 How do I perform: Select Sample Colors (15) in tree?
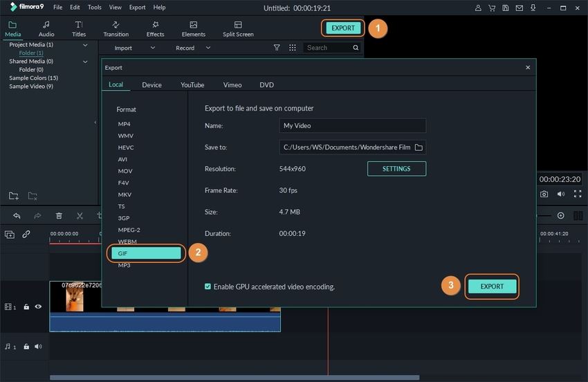click(x=33, y=78)
